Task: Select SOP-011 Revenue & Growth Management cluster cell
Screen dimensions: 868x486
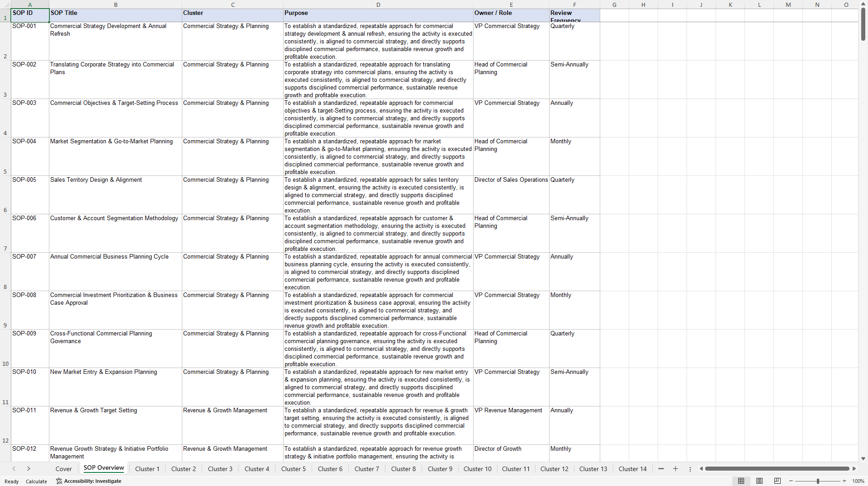Action: coord(232,425)
